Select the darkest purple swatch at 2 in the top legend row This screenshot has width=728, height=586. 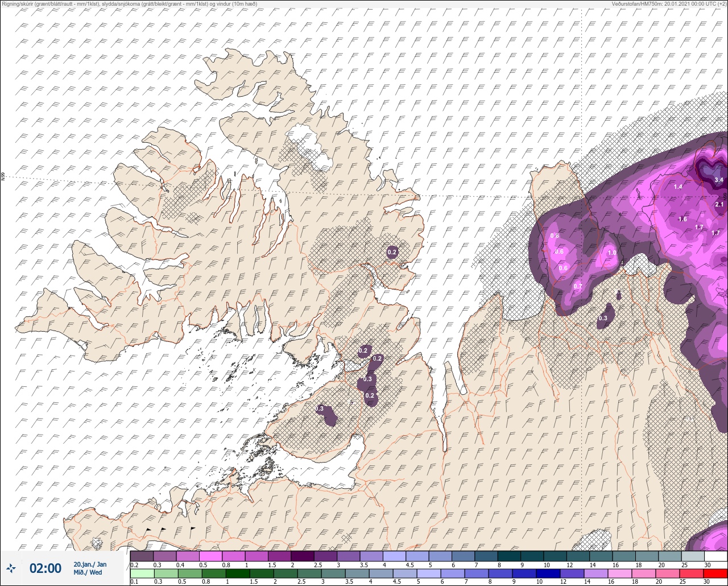(x=302, y=556)
